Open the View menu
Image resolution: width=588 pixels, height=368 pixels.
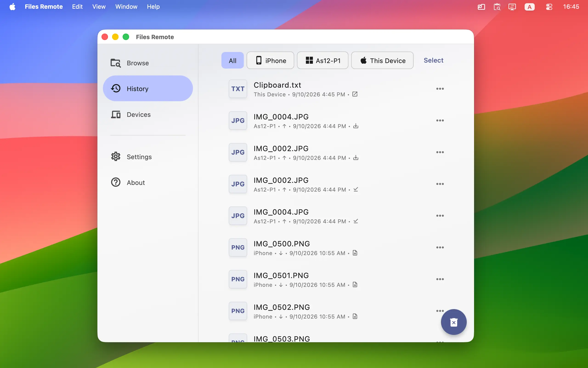[x=99, y=7]
